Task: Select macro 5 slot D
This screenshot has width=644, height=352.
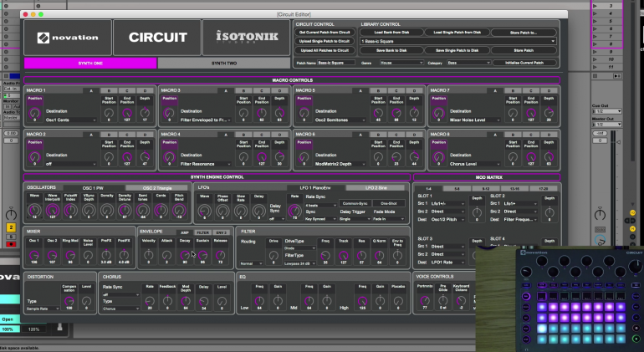Action: 414,91
